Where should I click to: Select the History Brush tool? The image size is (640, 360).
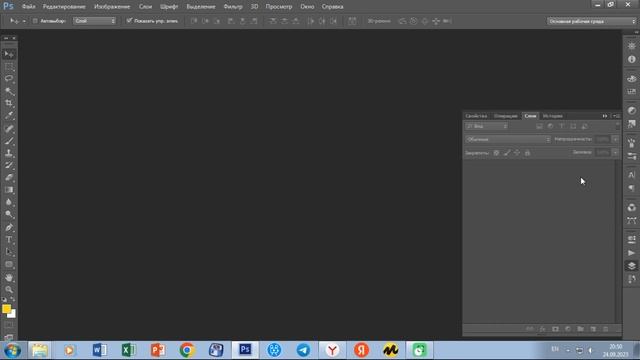(x=9, y=165)
